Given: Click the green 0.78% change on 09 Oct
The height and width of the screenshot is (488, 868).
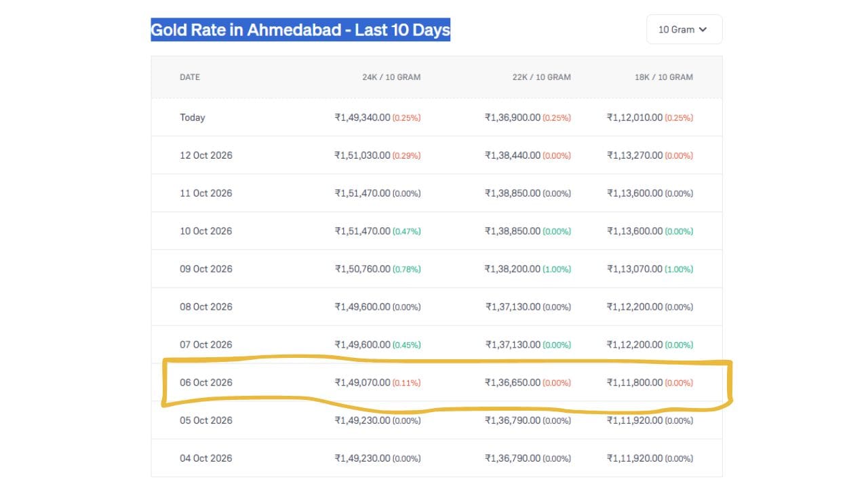Looking at the screenshot, I should coord(407,270).
